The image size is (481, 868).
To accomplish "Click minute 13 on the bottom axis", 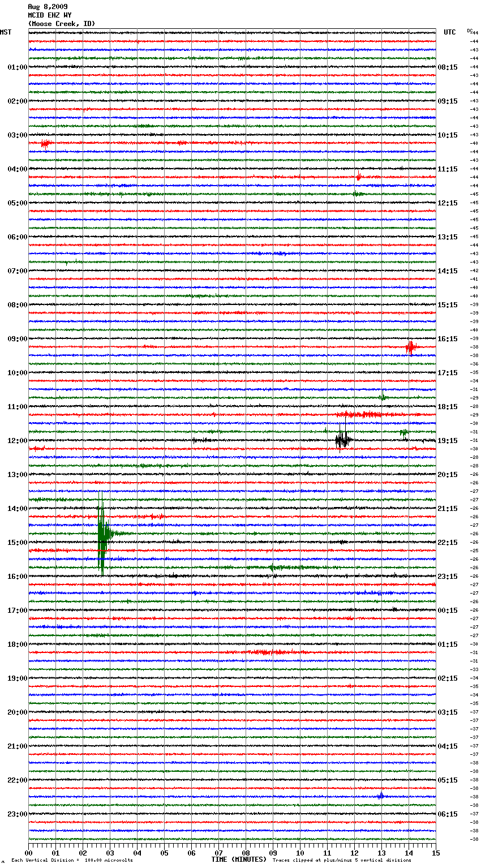I will [x=381, y=853].
